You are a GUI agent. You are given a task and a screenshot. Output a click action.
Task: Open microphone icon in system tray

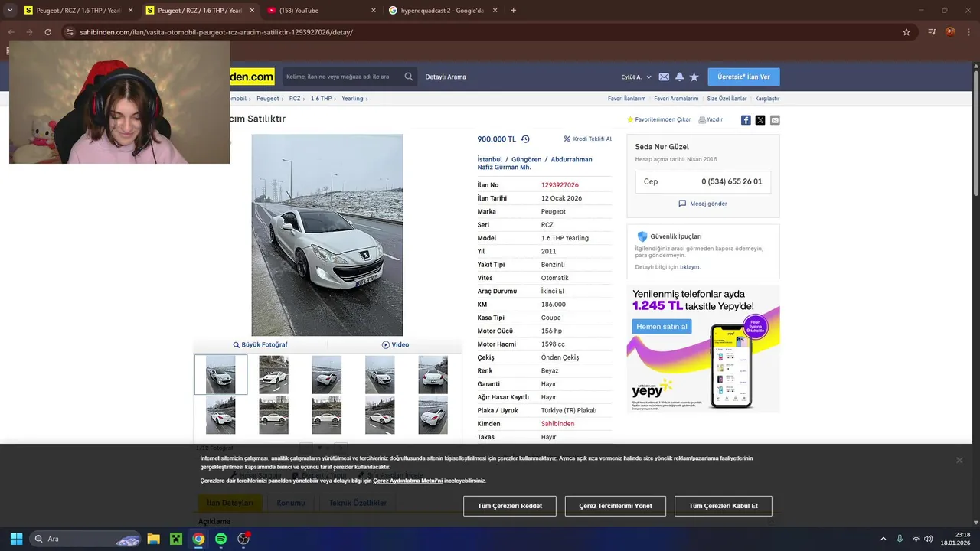(900, 539)
